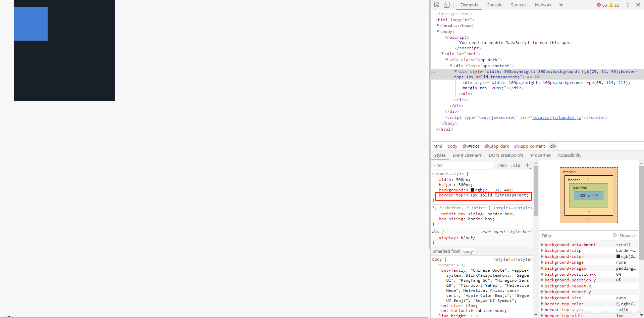Click the box-sizing: border-box declaration
This screenshot has width=644, height=318.
(x=467, y=219)
